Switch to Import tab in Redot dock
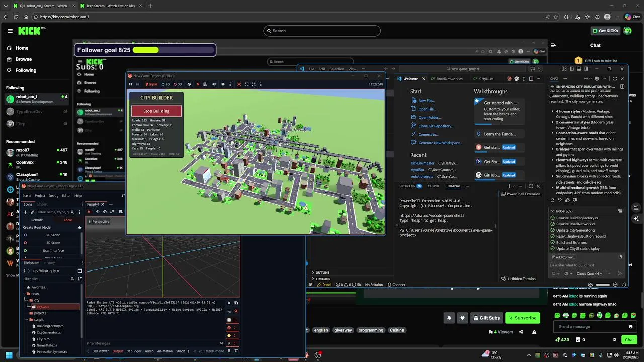The height and width of the screenshot is (362, 644). coord(42,204)
